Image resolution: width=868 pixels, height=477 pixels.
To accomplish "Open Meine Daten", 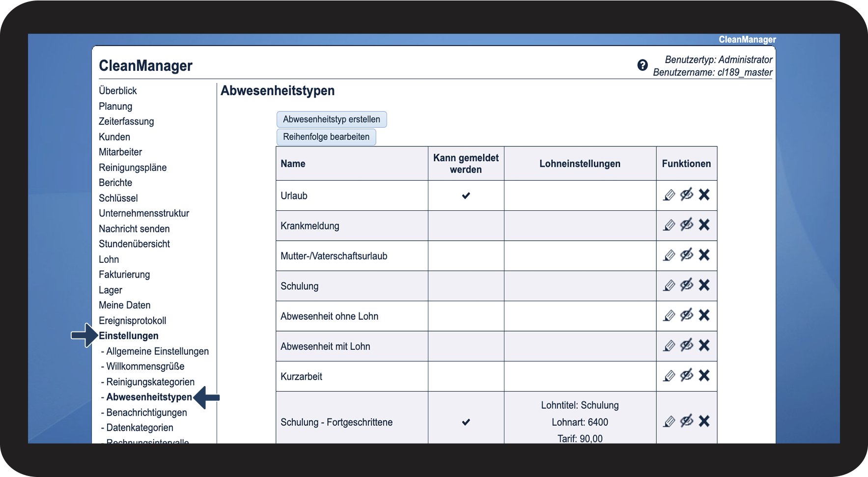I will 125,306.
